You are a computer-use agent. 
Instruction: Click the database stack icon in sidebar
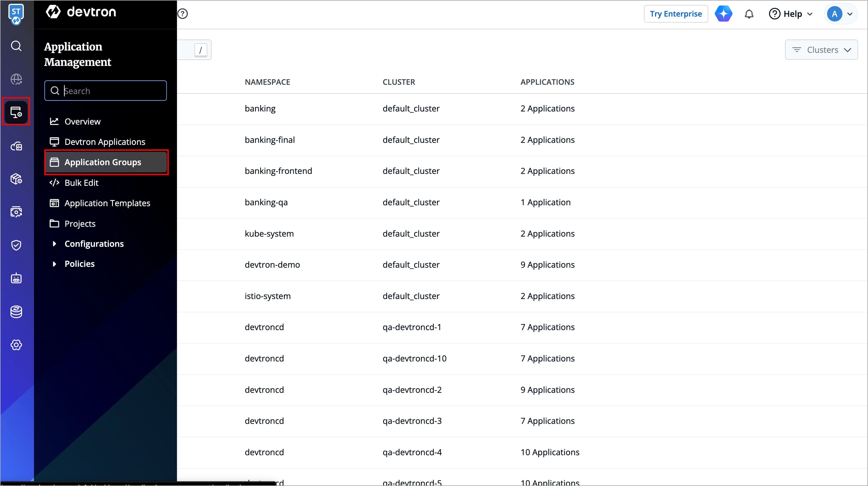point(16,312)
